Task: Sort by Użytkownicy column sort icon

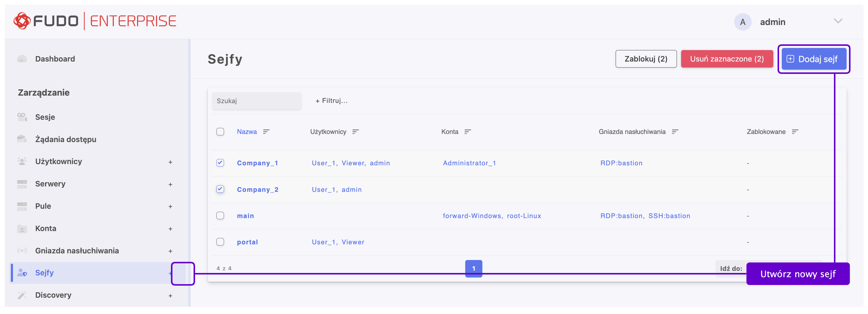Action: click(x=355, y=132)
